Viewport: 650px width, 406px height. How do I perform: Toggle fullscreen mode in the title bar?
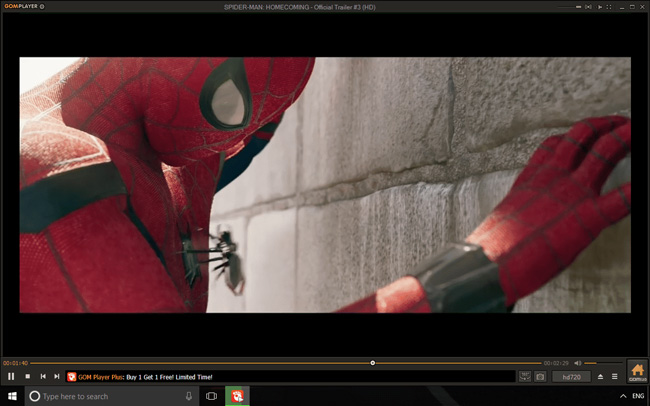pyautogui.click(x=609, y=7)
